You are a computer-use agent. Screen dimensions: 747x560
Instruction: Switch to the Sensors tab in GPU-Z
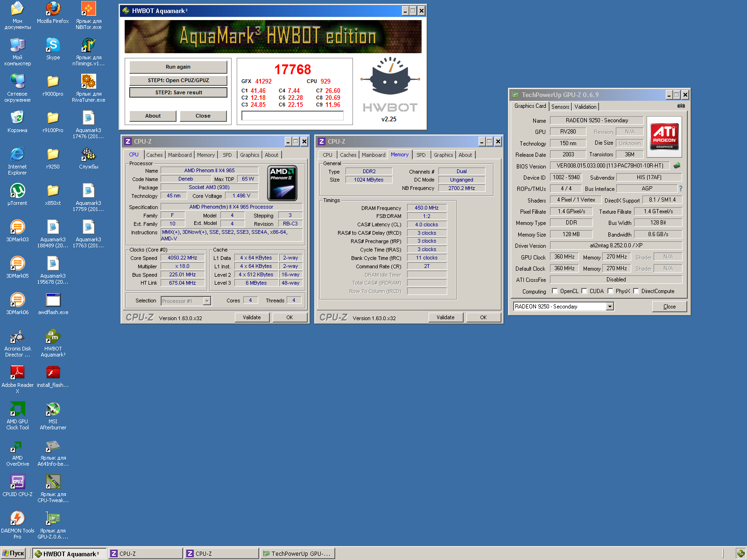click(x=560, y=107)
